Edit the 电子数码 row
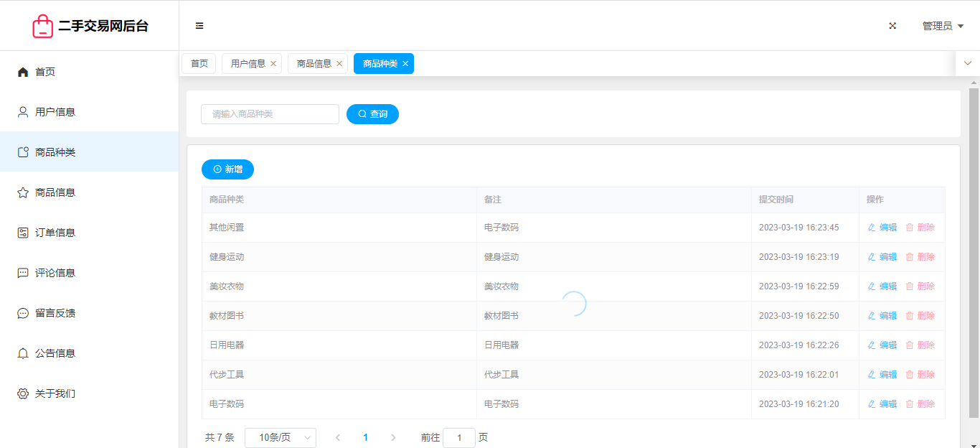The width and height of the screenshot is (980, 448). click(x=882, y=404)
